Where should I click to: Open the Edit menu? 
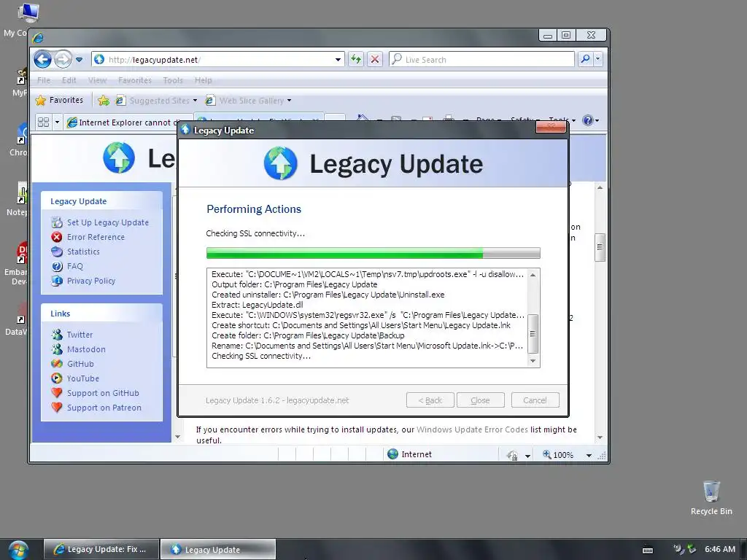pos(69,80)
